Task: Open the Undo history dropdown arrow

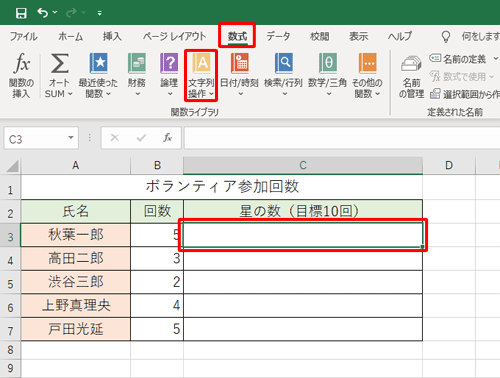Action: [x=55, y=13]
